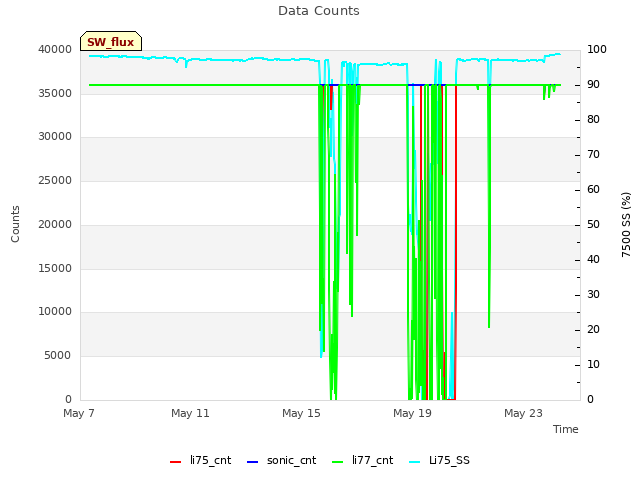Click the 50 percent right-axis label
This screenshot has width=640, height=480.
[593, 225]
